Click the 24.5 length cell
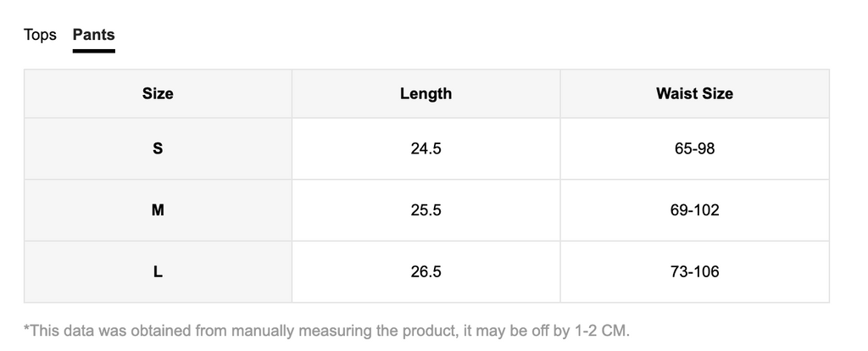 click(x=426, y=148)
